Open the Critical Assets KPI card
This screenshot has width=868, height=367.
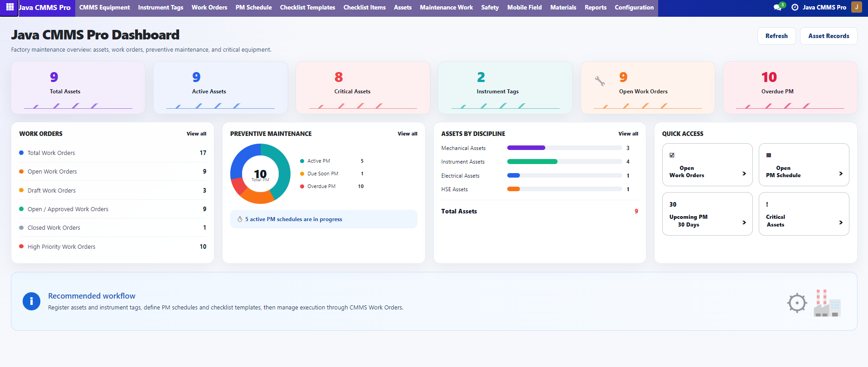click(x=363, y=87)
